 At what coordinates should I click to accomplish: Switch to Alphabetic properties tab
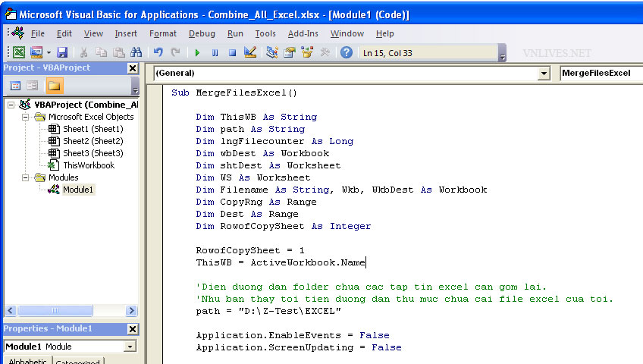pos(27,361)
